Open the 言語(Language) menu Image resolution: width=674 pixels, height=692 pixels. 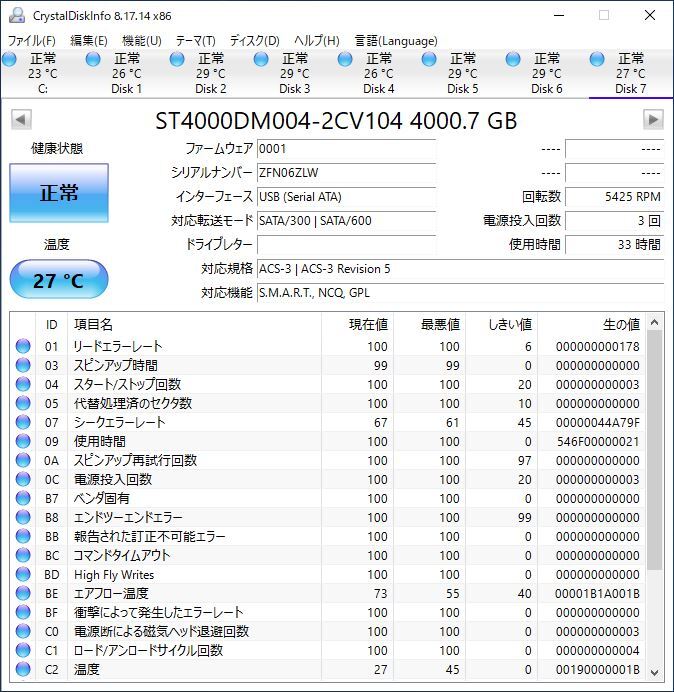[396, 41]
